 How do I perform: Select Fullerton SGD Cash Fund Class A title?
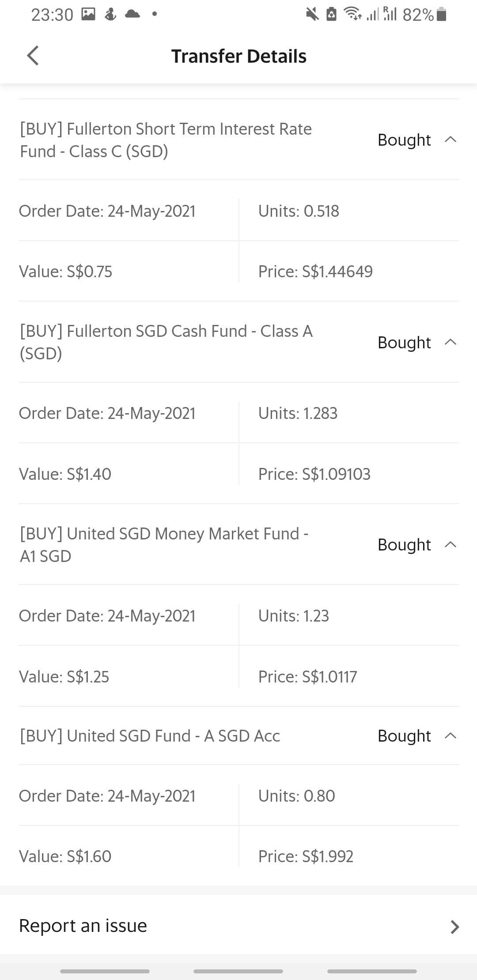[166, 342]
